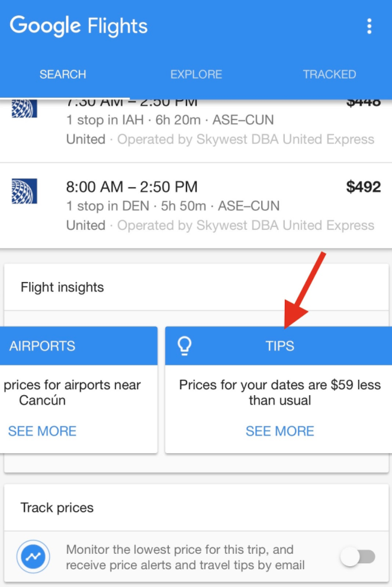The image size is (392, 587).
Task: Tap the price tracking graph icon
Action: [x=33, y=556]
